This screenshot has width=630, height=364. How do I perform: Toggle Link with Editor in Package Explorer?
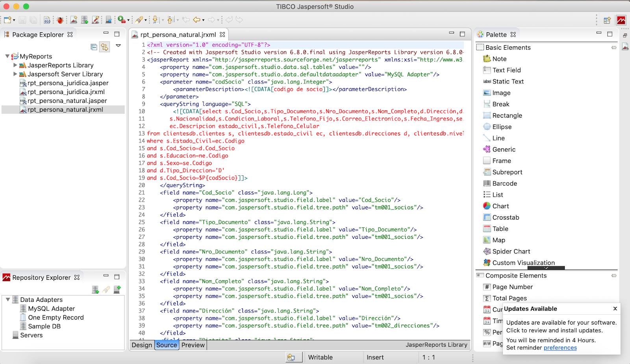[x=104, y=47]
